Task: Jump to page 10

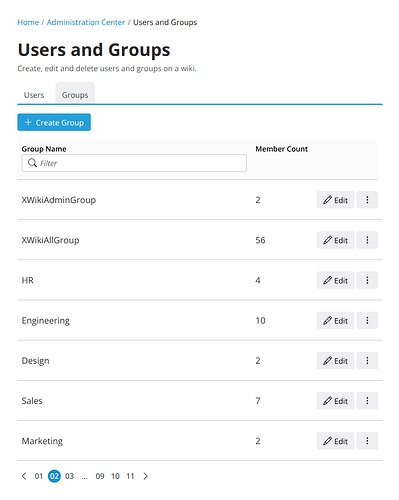Action: pyautogui.click(x=115, y=476)
